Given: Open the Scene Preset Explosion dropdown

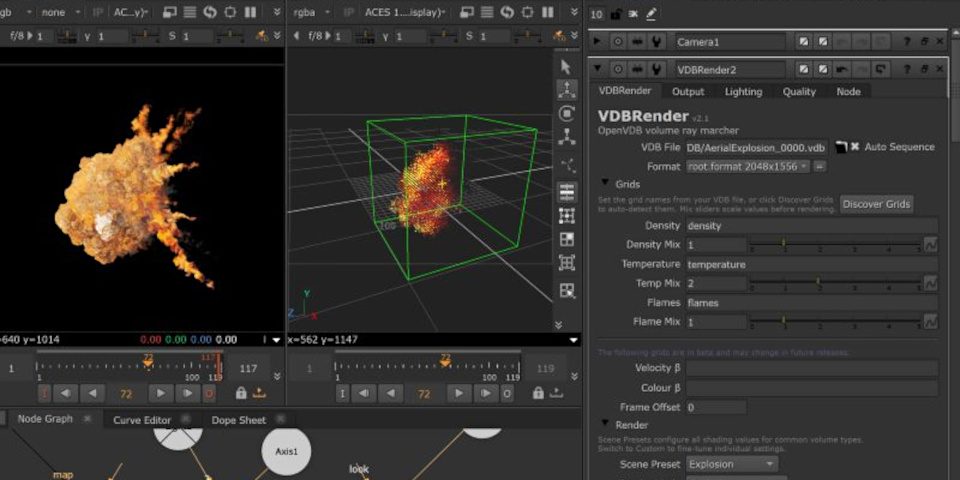Looking at the screenshot, I should [x=731, y=464].
